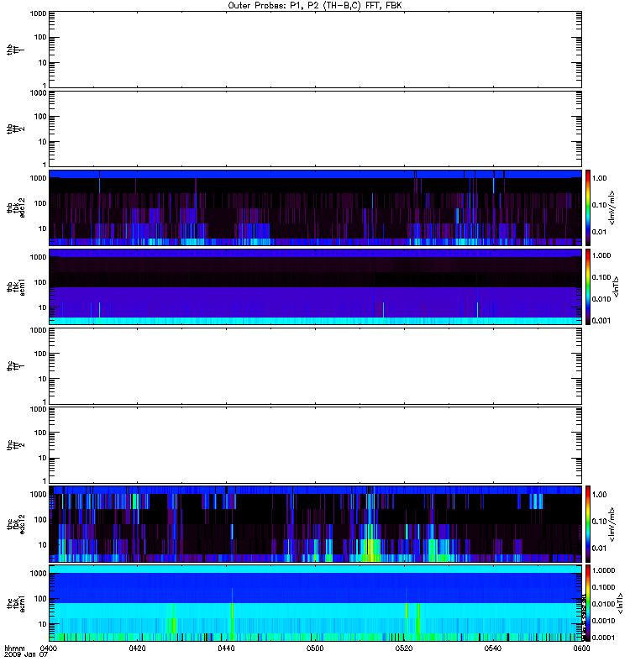Click the 0540 time axis label
Screen dimensions: 630x672
pos(493,648)
